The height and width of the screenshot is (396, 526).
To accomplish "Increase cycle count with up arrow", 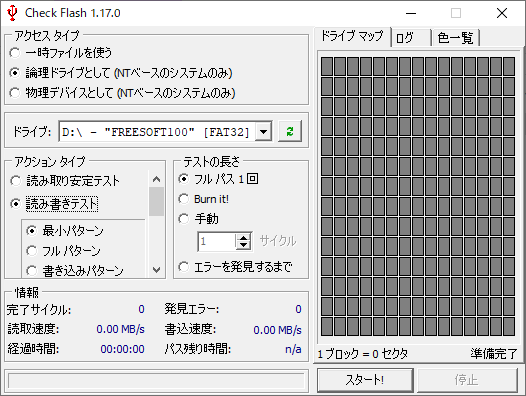I will pyautogui.click(x=244, y=238).
